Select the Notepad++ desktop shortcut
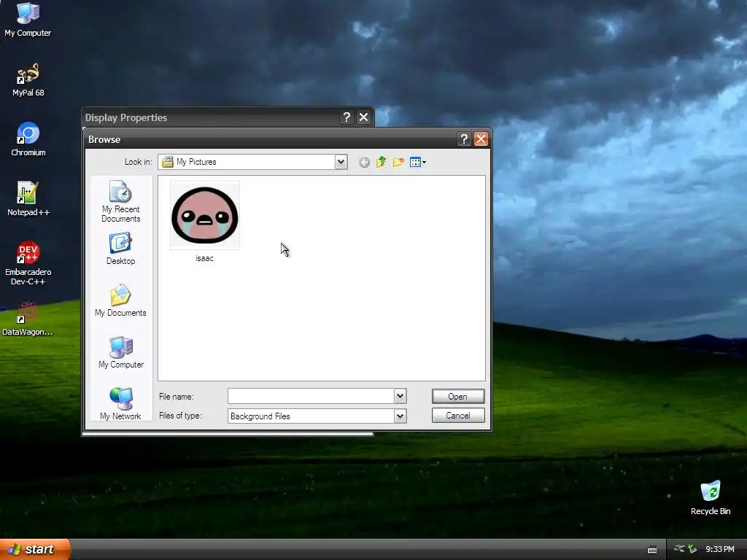The width and height of the screenshot is (747, 560). [x=28, y=199]
